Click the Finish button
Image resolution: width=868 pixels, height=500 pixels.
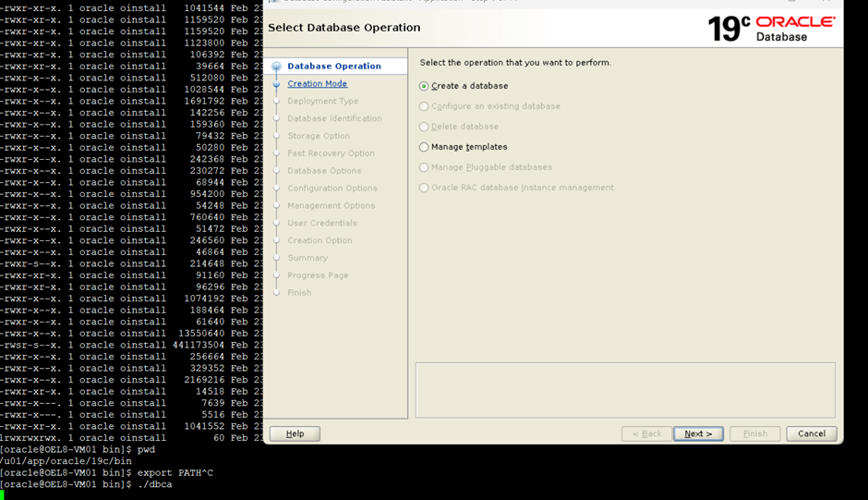tap(754, 433)
